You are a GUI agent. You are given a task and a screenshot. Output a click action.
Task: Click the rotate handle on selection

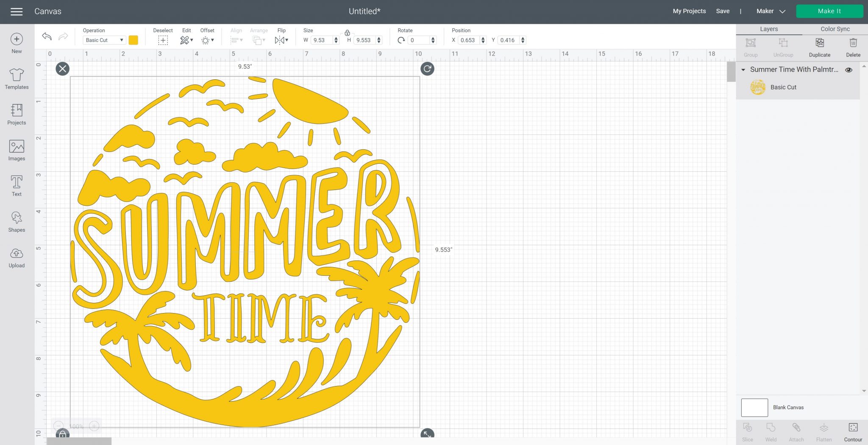pyautogui.click(x=427, y=69)
